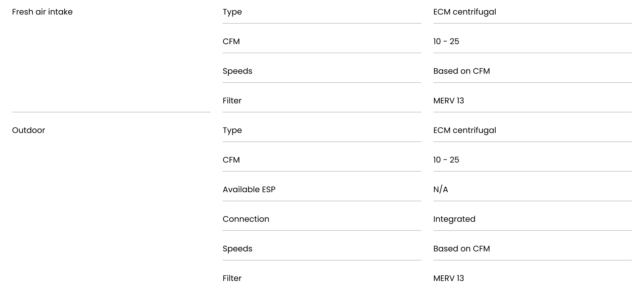Click Fresh air intake MERV 13 value
This screenshot has width=644, height=290.
click(448, 101)
